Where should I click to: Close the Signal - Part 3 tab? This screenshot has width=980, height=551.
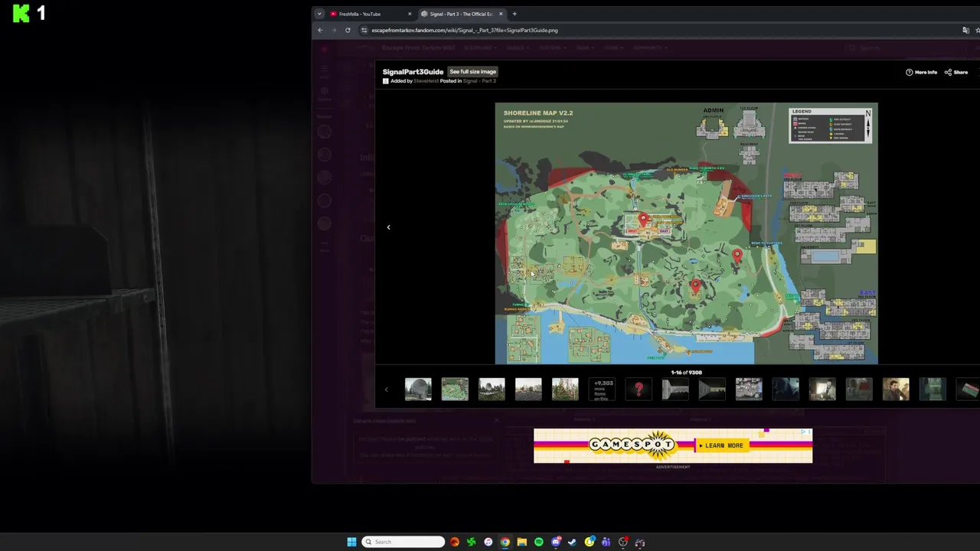501,14
